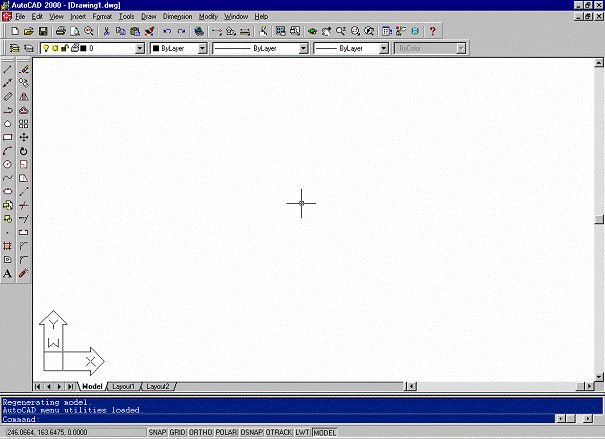Image resolution: width=605 pixels, height=439 pixels.
Task: Toggle OSNAP in status bar
Action: click(251, 432)
